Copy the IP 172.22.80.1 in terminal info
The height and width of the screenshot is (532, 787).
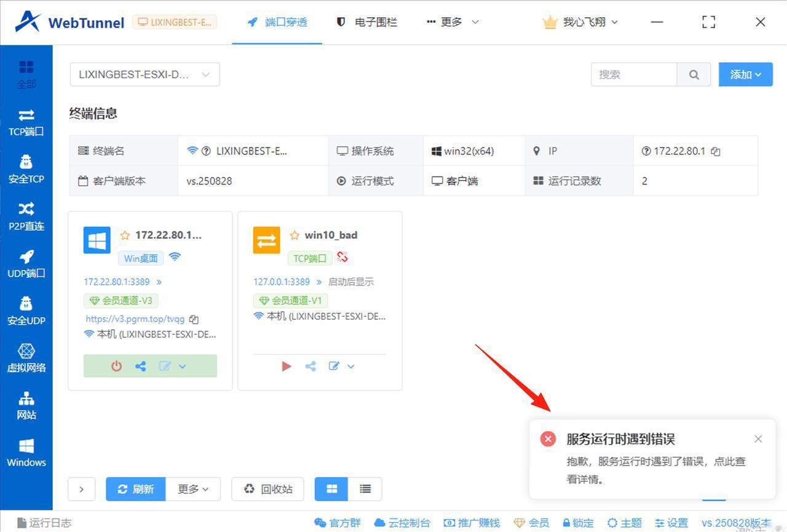(716, 151)
